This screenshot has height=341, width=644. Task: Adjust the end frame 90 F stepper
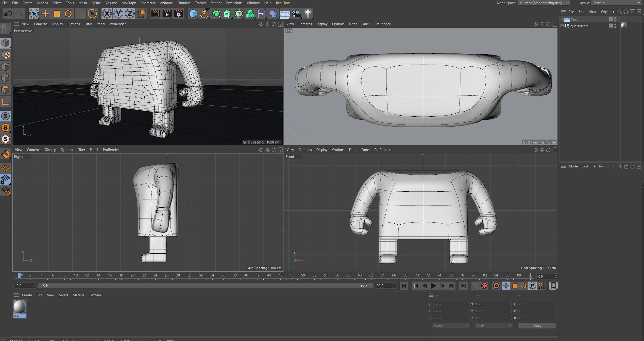tap(394, 286)
